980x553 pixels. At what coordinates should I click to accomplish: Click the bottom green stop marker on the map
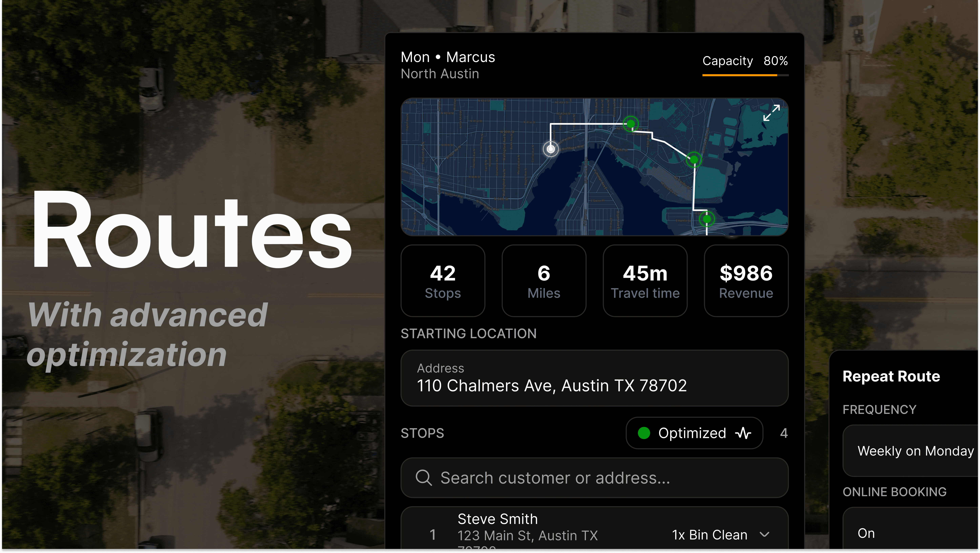point(707,219)
